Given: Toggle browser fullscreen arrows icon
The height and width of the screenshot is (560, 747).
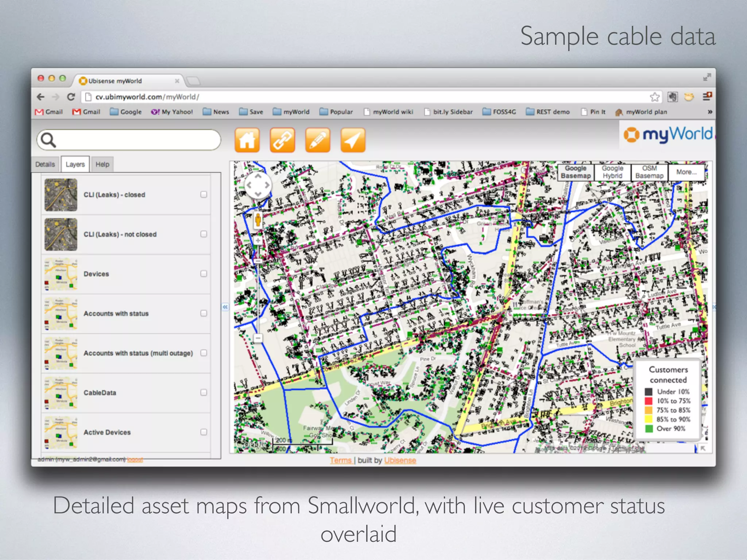Looking at the screenshot, I should click(x=707, y=77).
